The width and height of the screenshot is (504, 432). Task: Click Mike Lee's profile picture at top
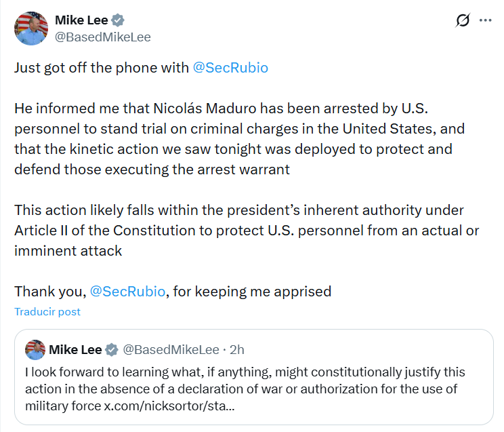coord(31,28)
